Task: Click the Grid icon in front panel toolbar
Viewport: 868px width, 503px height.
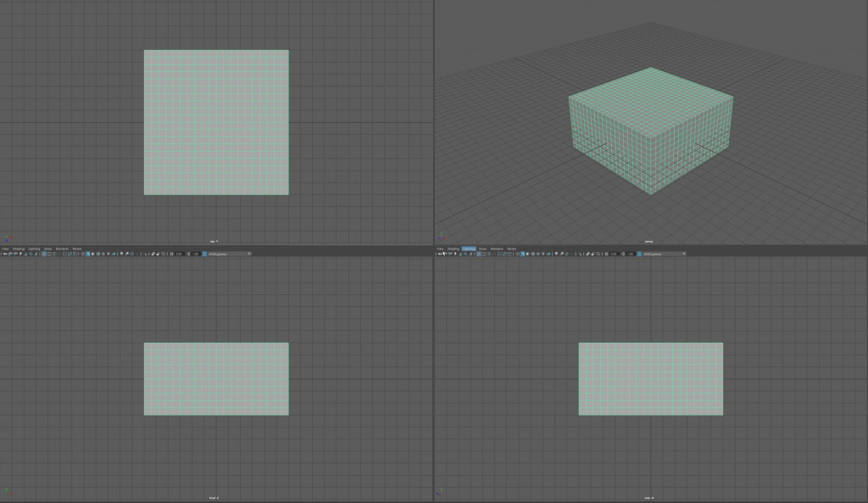Action: click(44, 254)
